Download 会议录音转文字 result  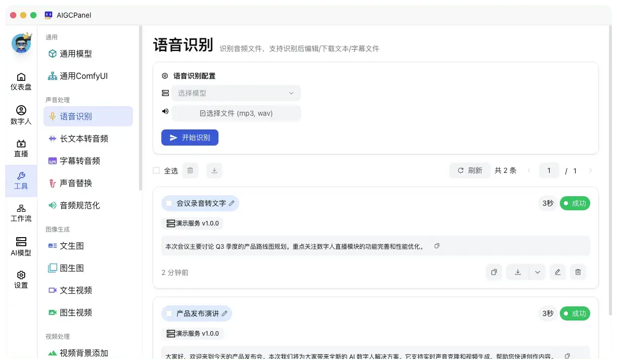coord(518,272)
